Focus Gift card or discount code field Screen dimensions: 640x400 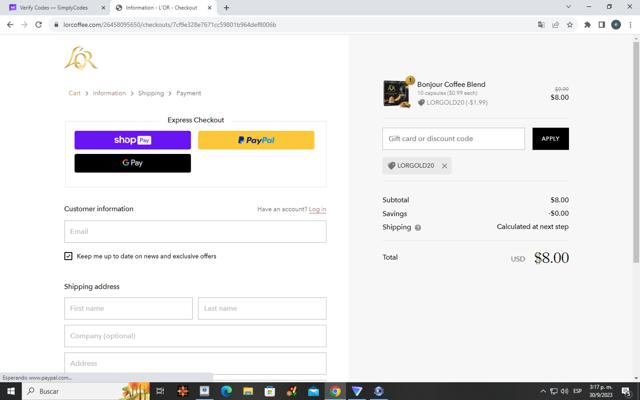(x=453, y=139)
